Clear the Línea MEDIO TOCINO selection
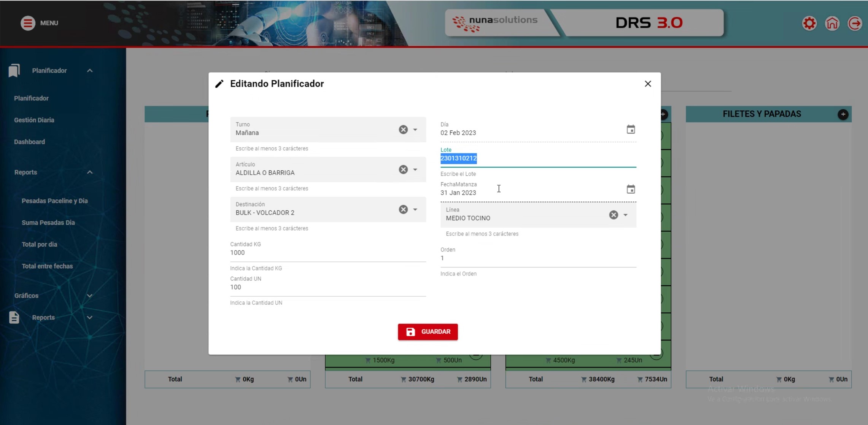Screen dimensions: 868x425 coord(614,215)
